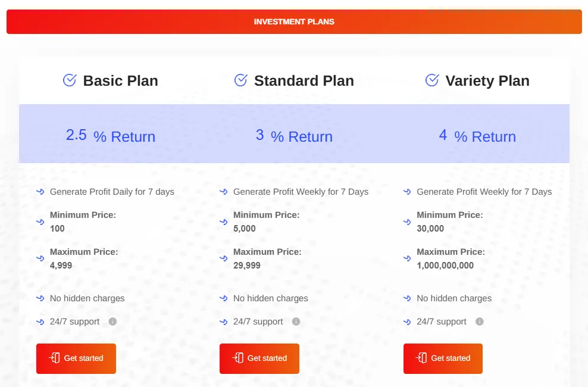
Task: Click info icon beside Basic Plan 24/7 support
Action: [x=112, y=322]
